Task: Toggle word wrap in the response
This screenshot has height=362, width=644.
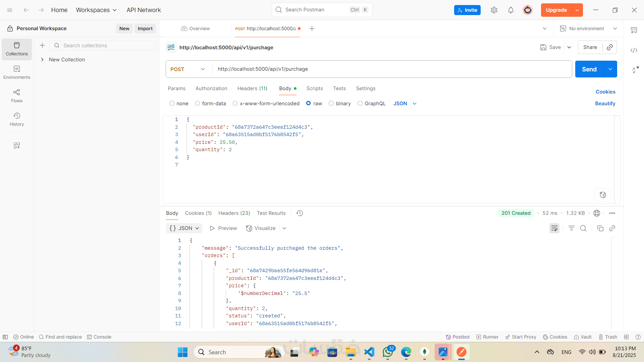Action: pos(554,228)
